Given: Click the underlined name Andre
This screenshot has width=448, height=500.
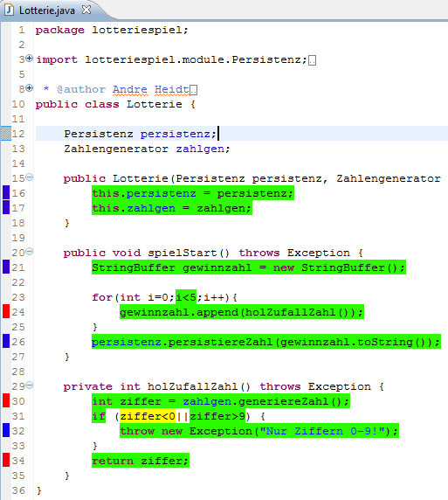Looking at the screenshot, I should [129, 90].
